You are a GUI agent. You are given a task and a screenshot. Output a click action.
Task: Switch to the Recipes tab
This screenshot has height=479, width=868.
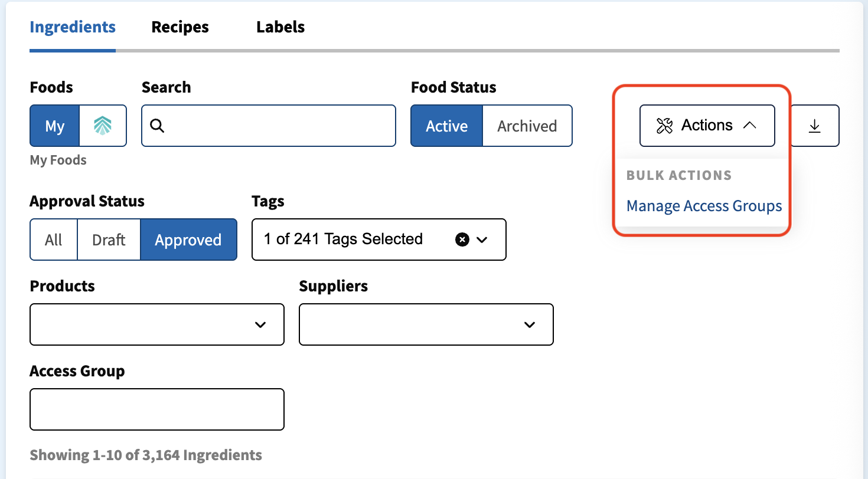tap(180, 27)
